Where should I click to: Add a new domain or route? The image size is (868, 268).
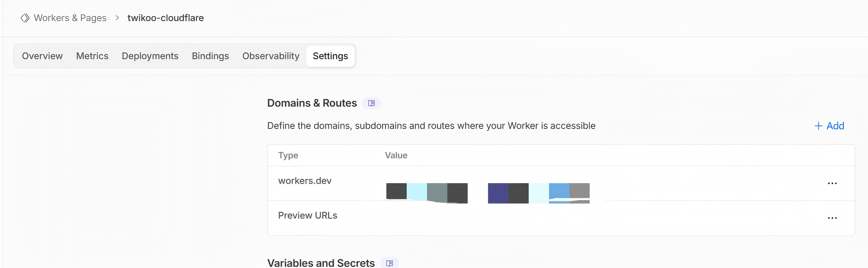point(829,126)
